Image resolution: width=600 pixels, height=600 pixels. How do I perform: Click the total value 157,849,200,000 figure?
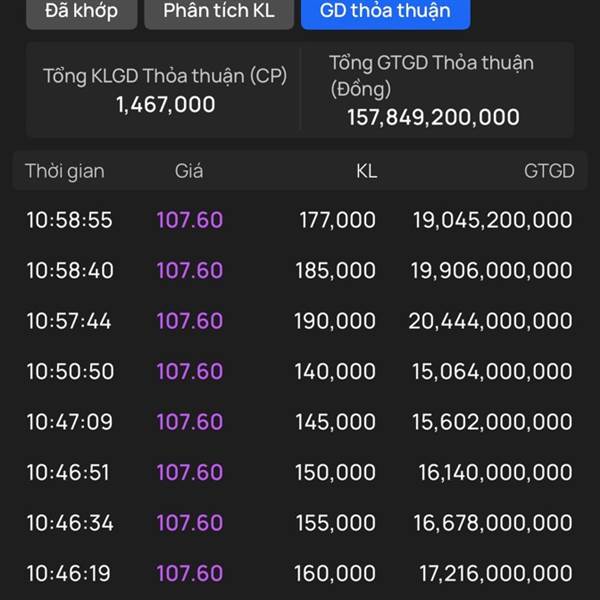(x=433, y=117)
